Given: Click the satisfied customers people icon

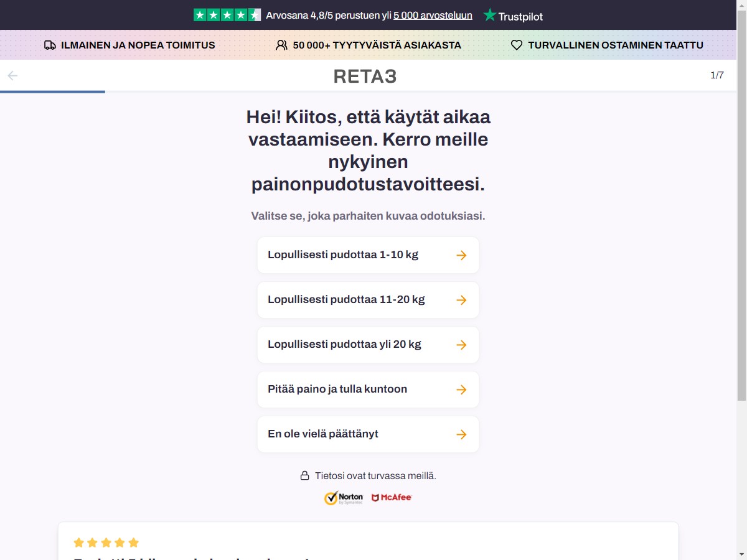Looking at the screenshot, I should click(282, 45).
